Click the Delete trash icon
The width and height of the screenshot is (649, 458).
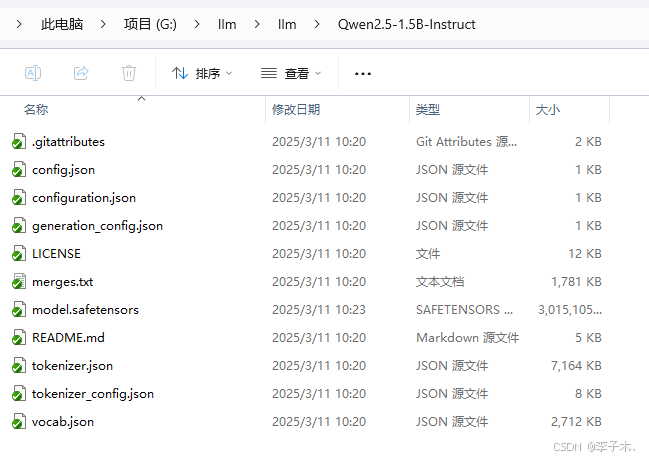pos(129,73)
